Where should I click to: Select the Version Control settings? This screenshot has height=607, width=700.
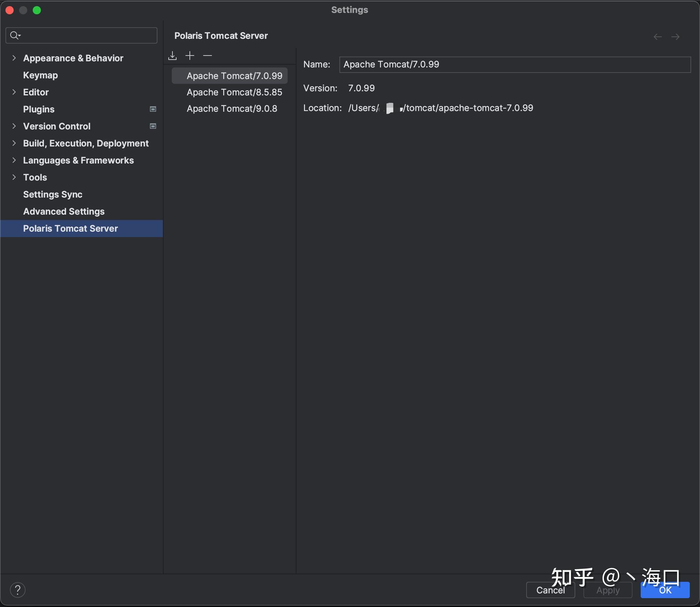(56, 126)
